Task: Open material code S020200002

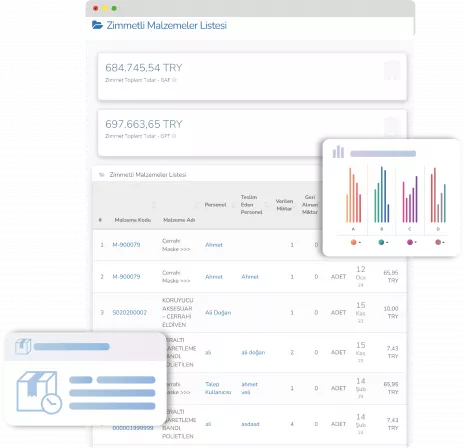Action: [129, 313]
